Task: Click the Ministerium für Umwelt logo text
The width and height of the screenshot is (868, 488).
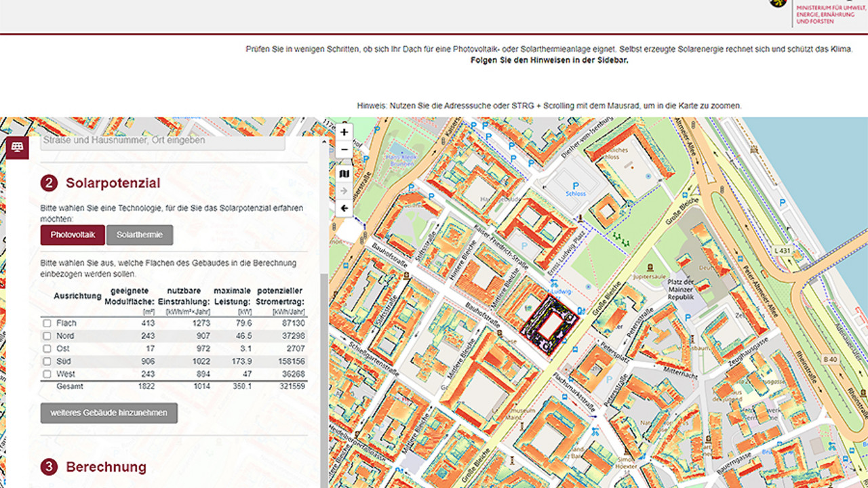Action: pyautogui.click(x=831, y=15)
